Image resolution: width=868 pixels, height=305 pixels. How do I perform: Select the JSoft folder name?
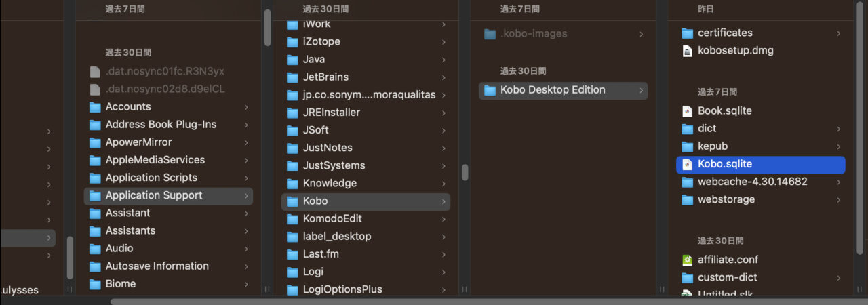coord(316,130)
